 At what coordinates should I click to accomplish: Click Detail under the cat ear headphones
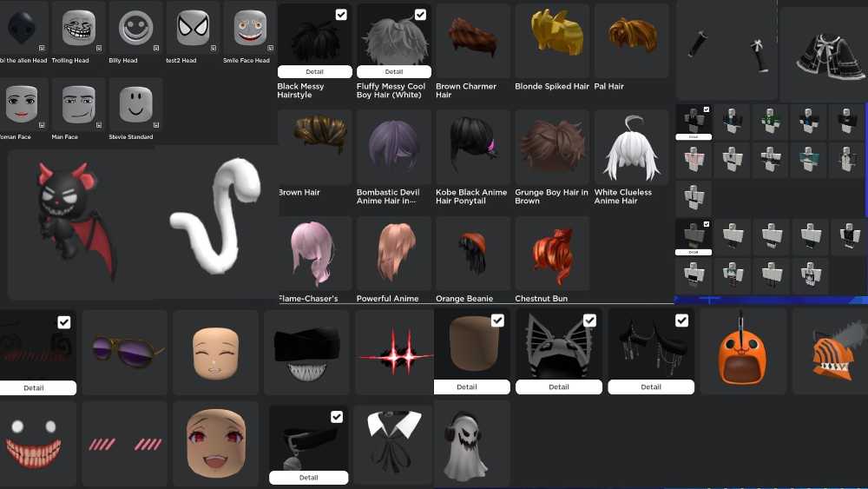[x=558, y=387]
